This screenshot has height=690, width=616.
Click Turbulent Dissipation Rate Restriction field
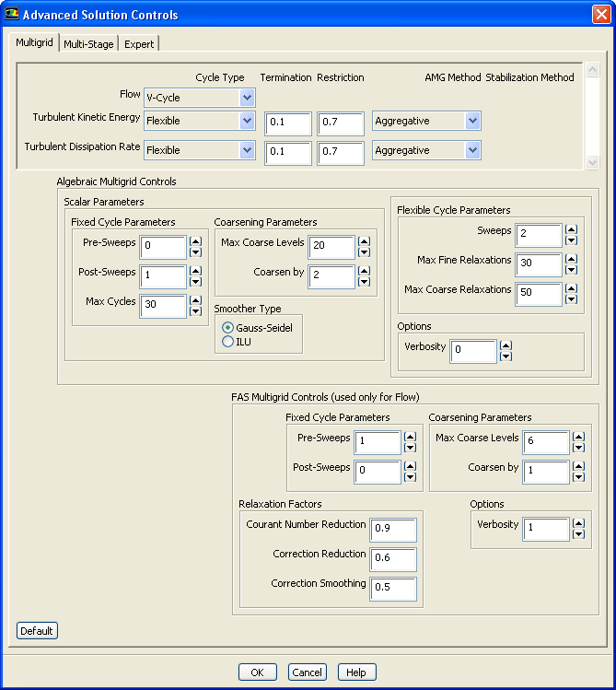point(341,153)
